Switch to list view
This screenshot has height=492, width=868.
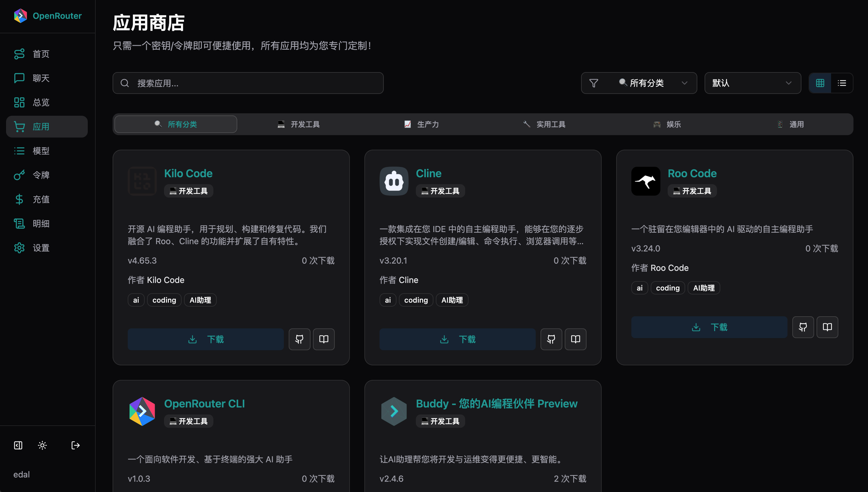(x=842, y=83)
